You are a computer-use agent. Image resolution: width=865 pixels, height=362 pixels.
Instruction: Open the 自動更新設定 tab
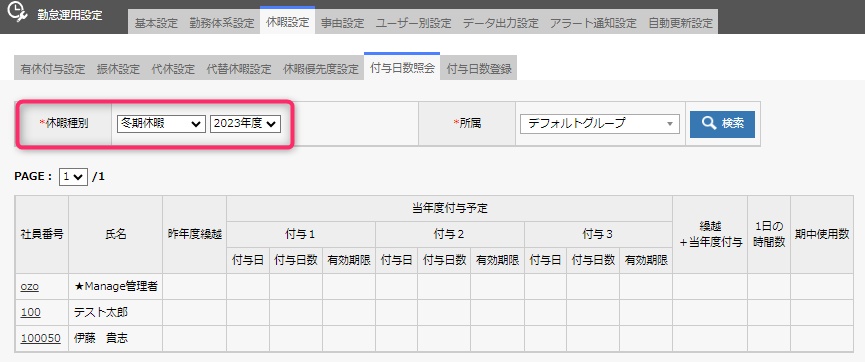(681, 23)
